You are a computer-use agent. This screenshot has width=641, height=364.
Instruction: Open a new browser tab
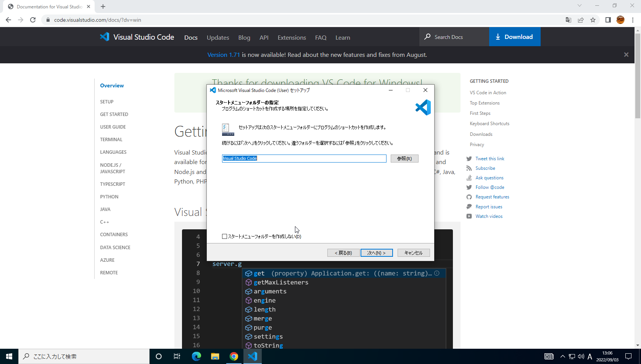click(x=103, y=6)
